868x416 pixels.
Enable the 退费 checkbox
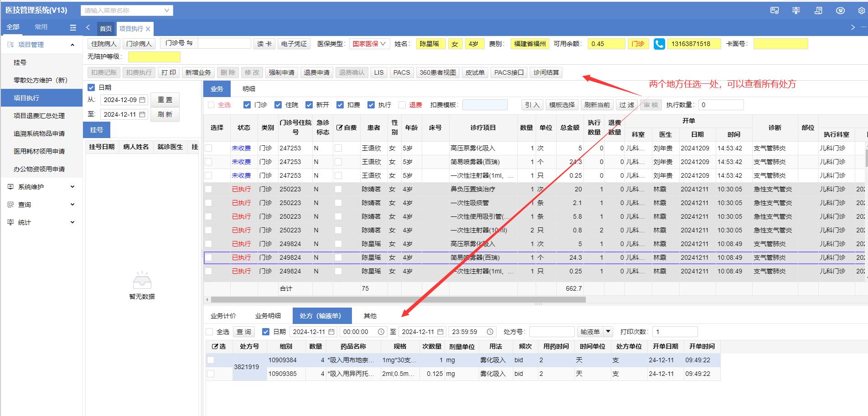(x=402, y=105)
